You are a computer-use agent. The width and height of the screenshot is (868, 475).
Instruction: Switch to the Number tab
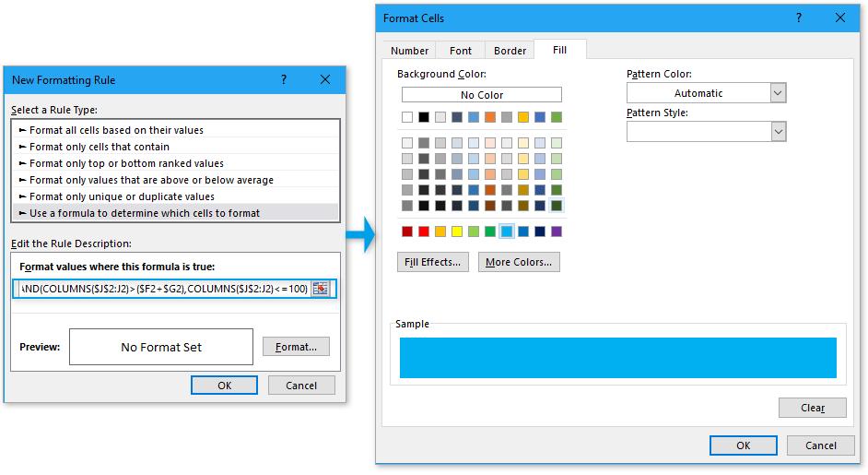(x=409, y=51)
